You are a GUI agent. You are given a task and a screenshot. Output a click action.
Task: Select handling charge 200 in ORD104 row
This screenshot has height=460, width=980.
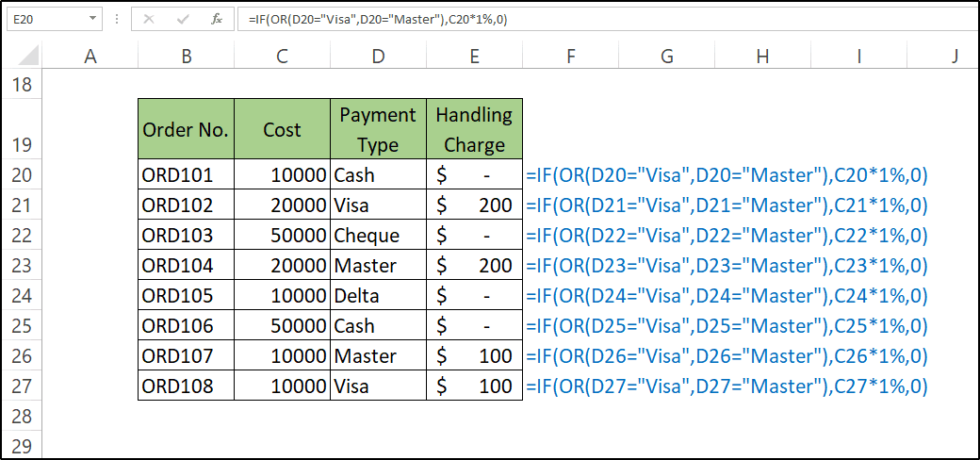click(474, 265)
